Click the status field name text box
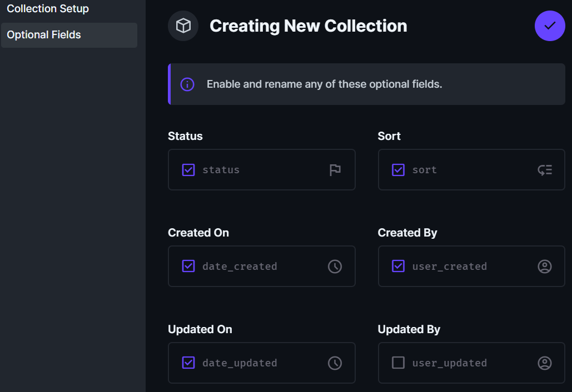The image size is (572, 392). tap(256, 170)
